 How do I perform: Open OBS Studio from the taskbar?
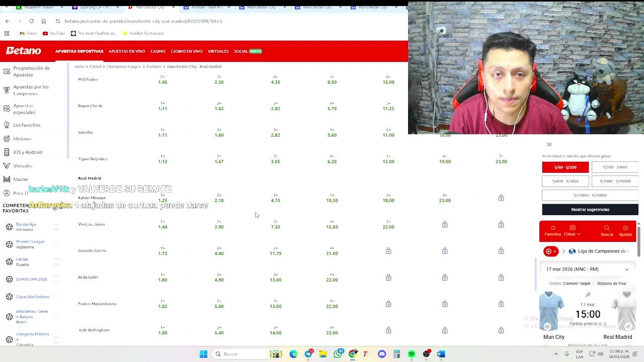(426, 354)
